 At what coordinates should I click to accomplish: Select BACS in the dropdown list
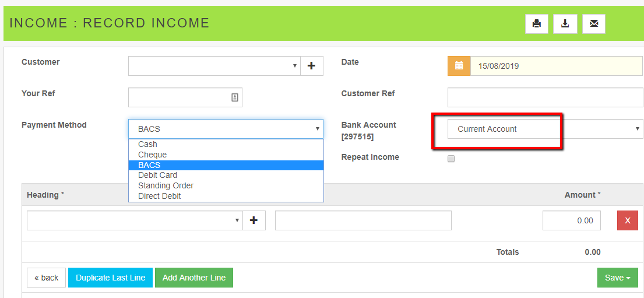[x=226, y=165]
